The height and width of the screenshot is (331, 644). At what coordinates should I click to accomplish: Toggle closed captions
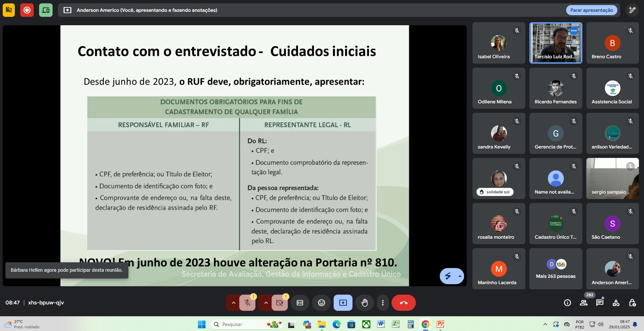(300, 303)
